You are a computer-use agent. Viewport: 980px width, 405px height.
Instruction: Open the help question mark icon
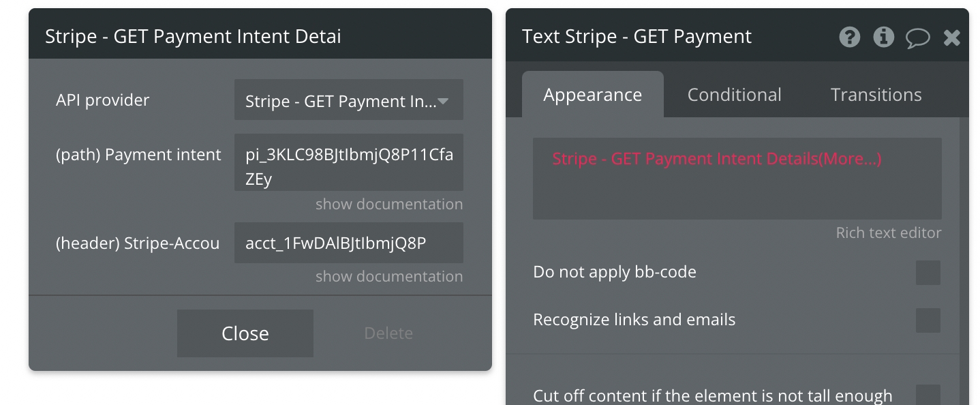(x=849, y=37)
